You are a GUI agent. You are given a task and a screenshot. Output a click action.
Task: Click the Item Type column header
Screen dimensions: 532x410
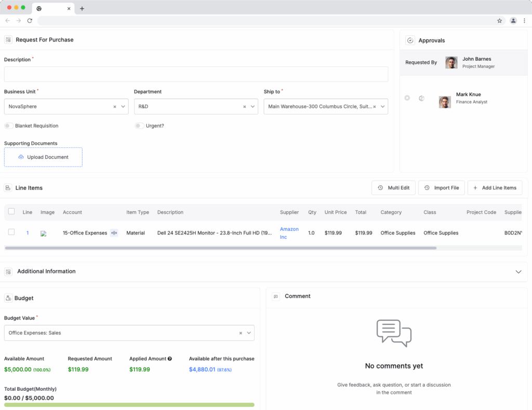[x=138, y=212]
